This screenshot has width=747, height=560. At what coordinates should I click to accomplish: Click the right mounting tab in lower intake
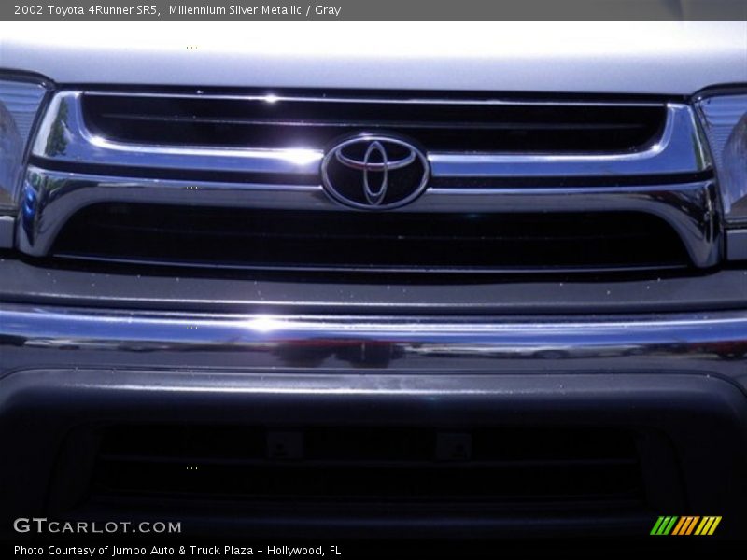pyautogui.click(x=452, y=446)
